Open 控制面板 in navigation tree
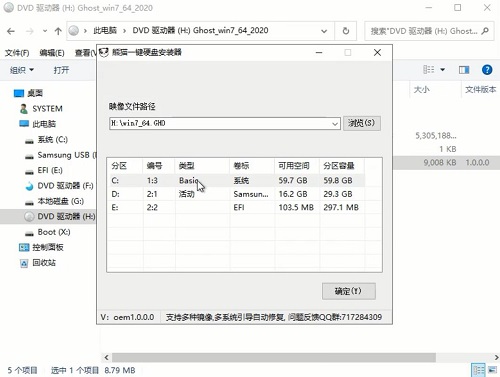This screenshot has width=500, height=377. 48,247
